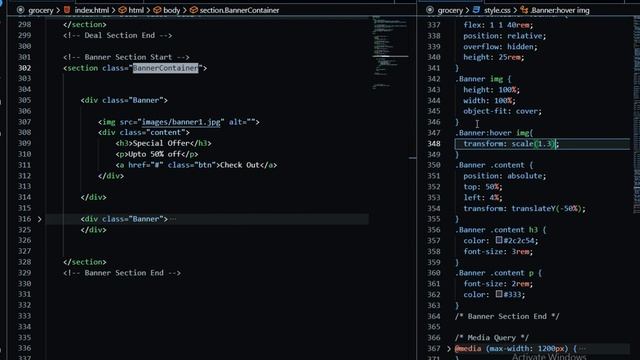Click the 'Banner Section End' HTML comment
The width and height of the screenshot is (640, 360).
122,273
